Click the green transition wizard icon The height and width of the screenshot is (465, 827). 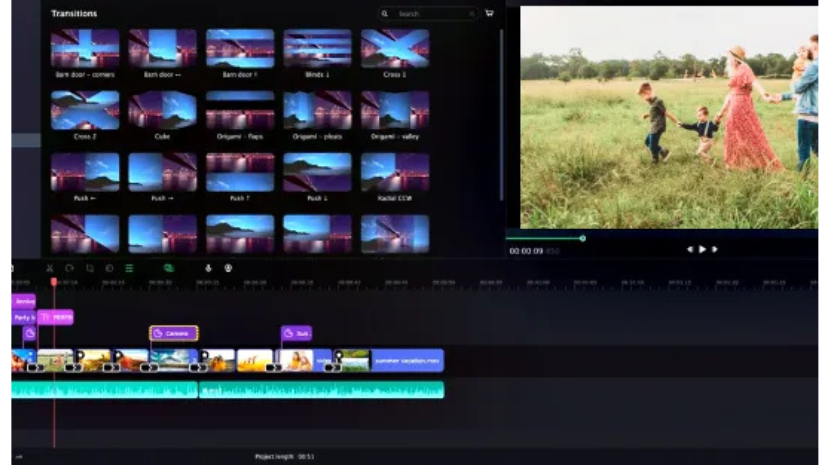coord(168,268)
